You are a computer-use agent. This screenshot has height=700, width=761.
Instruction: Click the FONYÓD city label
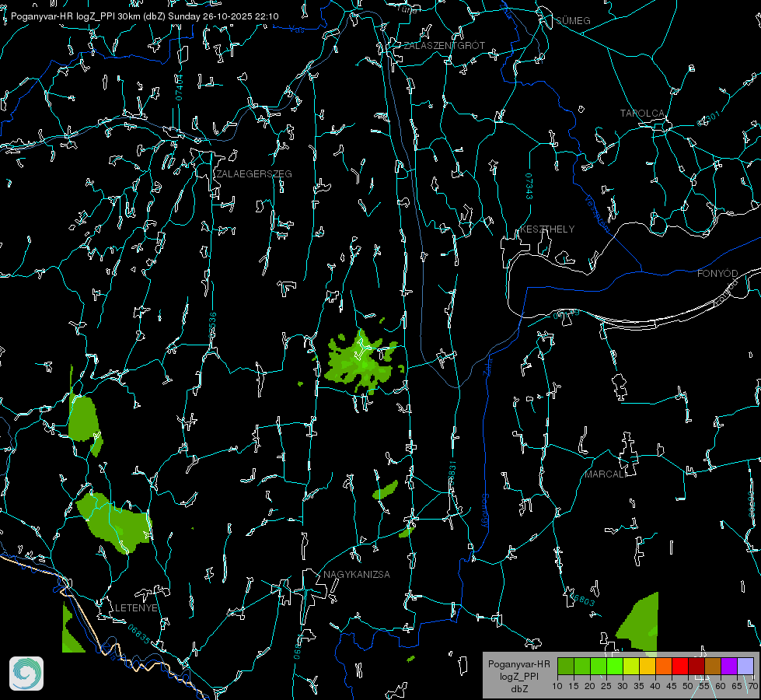[x=717, y=274]
